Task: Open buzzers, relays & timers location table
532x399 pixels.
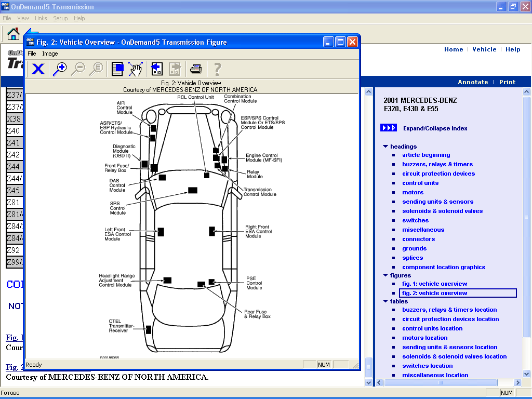Action: pos(449,310)
